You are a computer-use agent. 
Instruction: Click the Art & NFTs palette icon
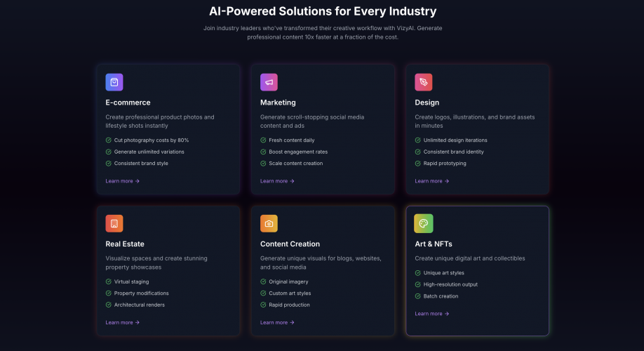(x=424, y=224)
